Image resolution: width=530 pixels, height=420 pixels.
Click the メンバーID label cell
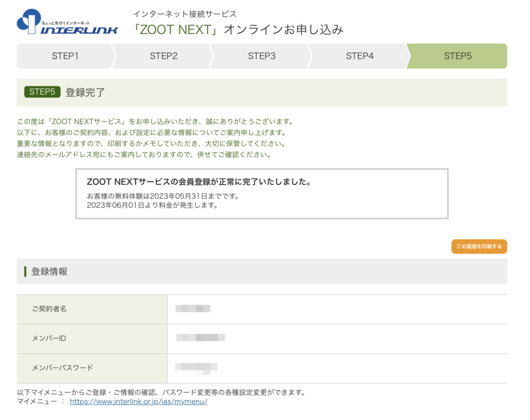92,339
